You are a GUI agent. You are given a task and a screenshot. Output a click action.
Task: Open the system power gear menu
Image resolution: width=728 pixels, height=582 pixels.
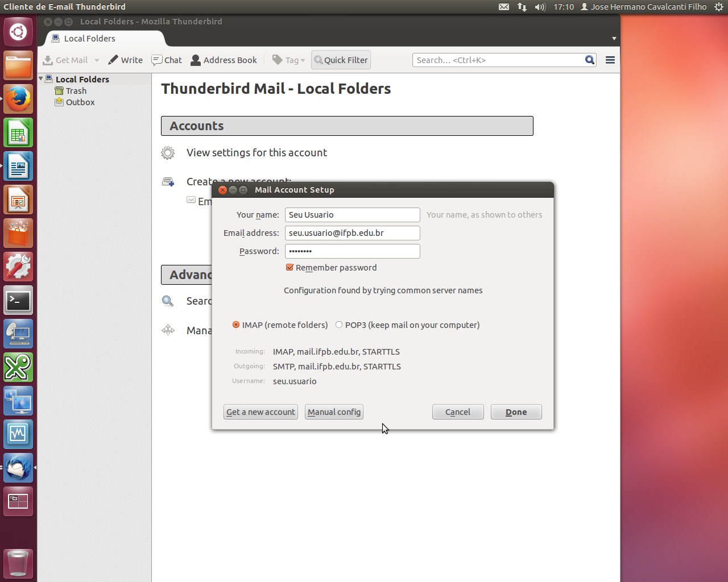pyautogui.click(x=718, y=7)
